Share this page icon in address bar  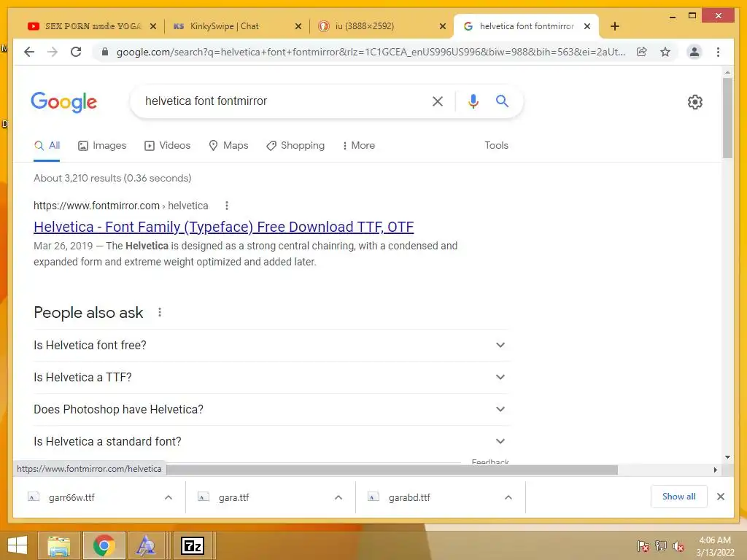click(642, 52)
